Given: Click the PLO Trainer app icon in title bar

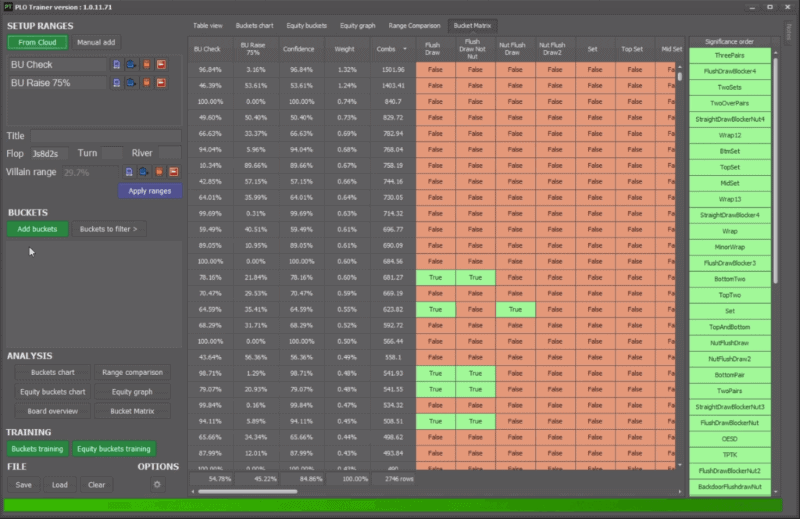Looking at the screenshot, I should pos(8,7).
